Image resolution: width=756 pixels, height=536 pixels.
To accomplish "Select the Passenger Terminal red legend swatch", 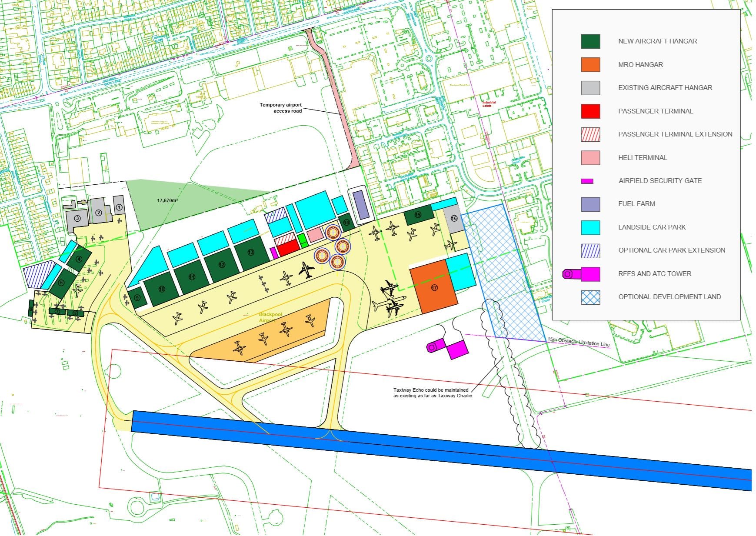I will coord(590,111).
